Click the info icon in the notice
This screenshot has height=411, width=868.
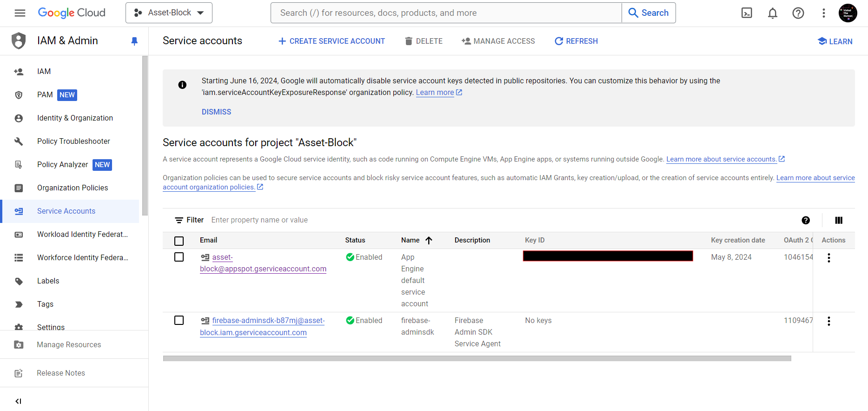(x=182, y=85)
